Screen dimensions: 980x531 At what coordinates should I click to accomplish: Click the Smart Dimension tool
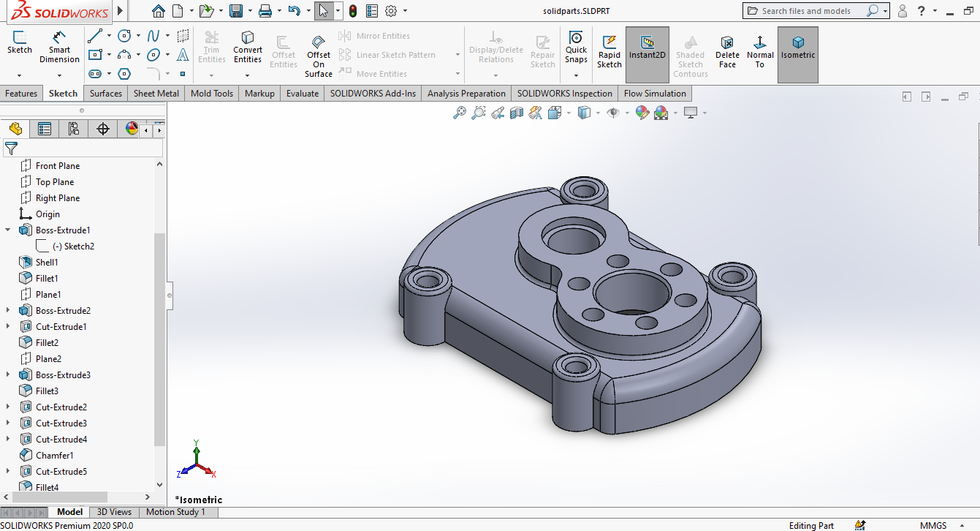59,47
